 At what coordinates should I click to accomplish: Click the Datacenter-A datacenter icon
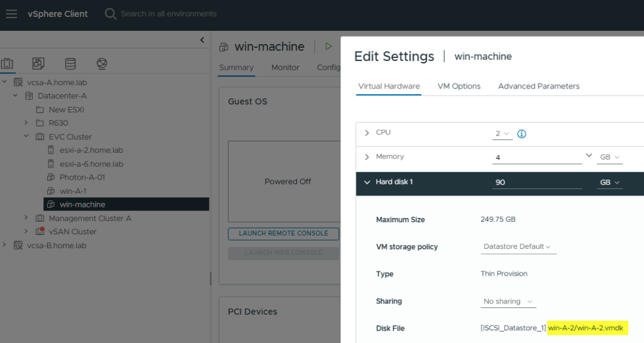point(29,96)
